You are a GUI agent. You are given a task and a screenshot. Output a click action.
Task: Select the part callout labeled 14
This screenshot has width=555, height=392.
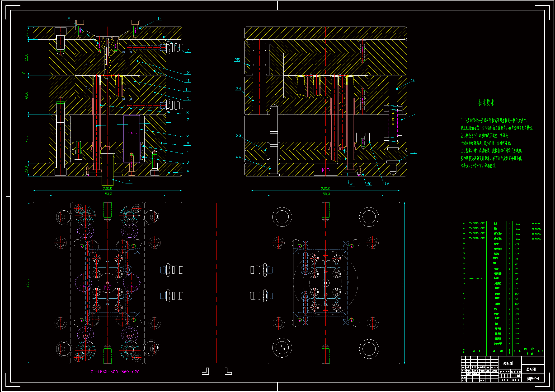[160, 19]
